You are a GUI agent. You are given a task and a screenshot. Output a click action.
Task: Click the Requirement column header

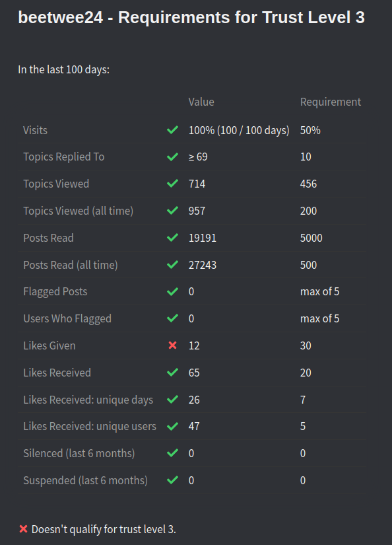coord(331,102)
